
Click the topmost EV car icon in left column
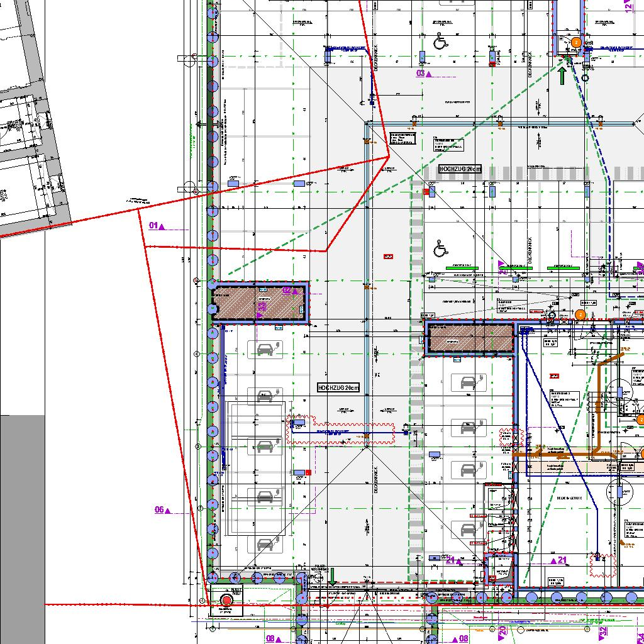click(x=265, y=348)
